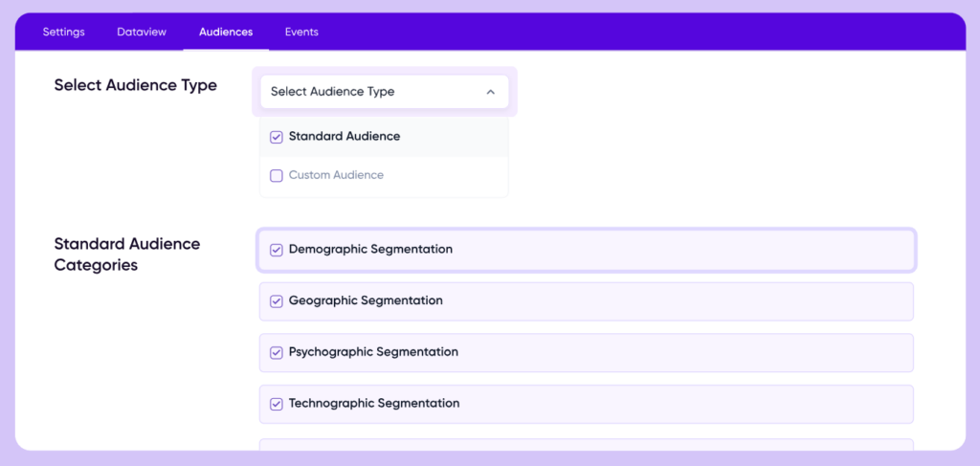Click the Standard Audience option label
This screenshot has width=980, height=466.
pos(345,136)
